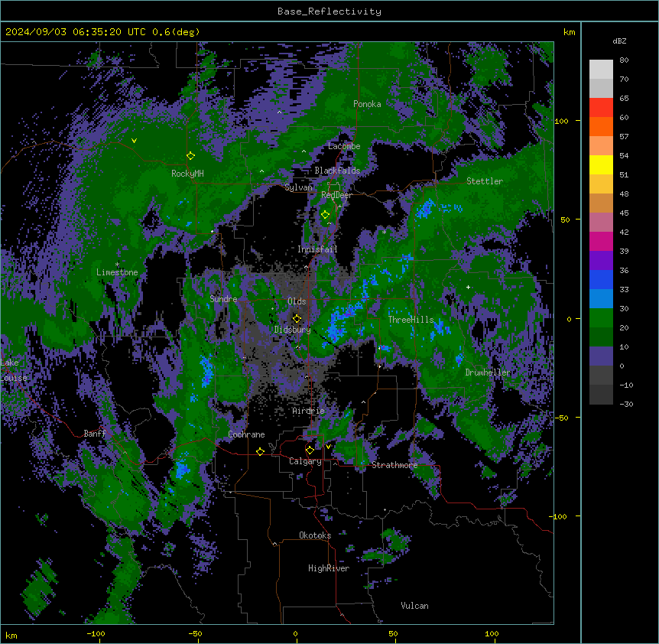Click the white asterisk marker above Limestone
The height and width of the screenshot is (644, 659).
(117, 265)
